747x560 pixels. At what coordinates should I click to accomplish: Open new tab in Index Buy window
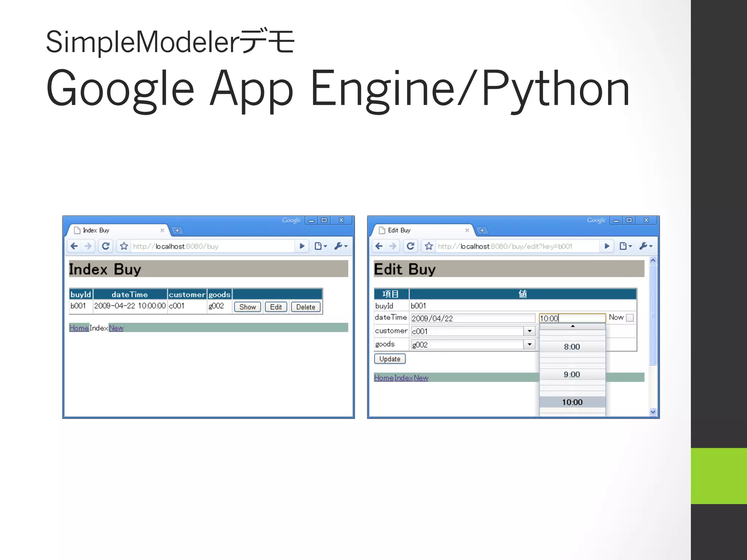point(177,230)
